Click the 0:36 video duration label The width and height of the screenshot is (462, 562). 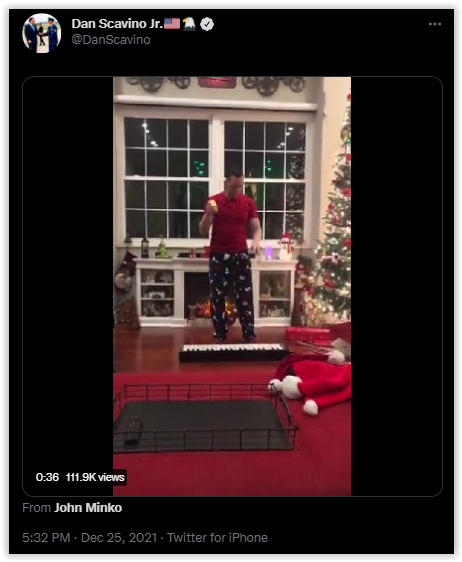click(47, 477)
